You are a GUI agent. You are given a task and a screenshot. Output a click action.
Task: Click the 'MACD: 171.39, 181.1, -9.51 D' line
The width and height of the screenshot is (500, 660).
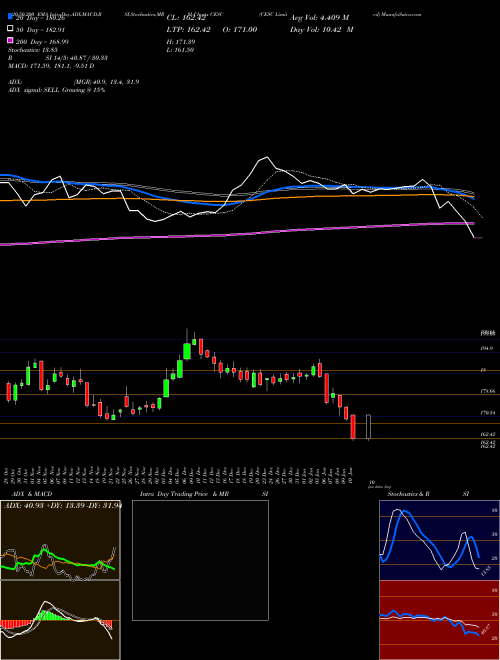pyautogui.click(x=51, y=66)
